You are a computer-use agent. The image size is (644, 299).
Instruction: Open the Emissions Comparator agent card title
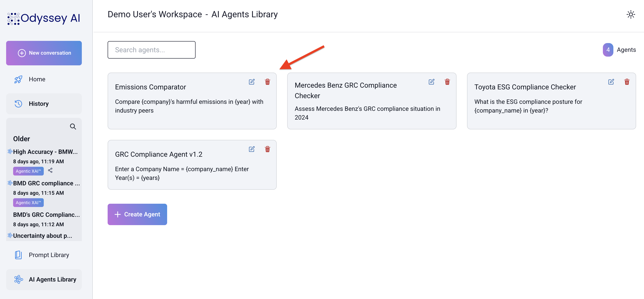pyautogui.click(x=150, y=87)
